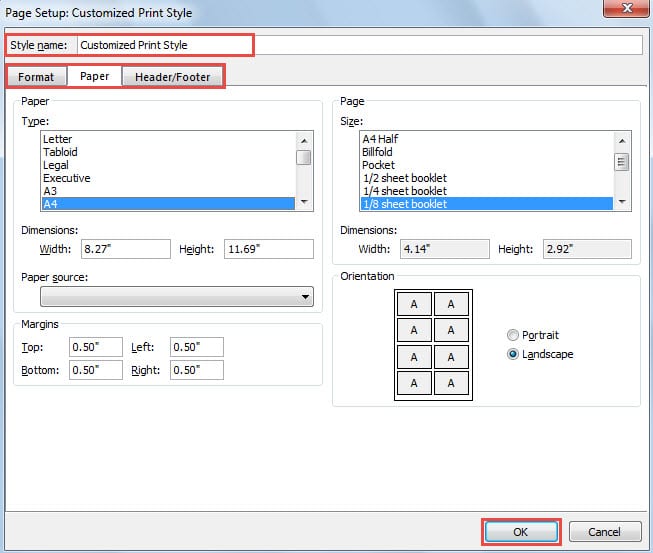Click the Top margin field
This screenshot has height=553, width=653.
point(95,347)
